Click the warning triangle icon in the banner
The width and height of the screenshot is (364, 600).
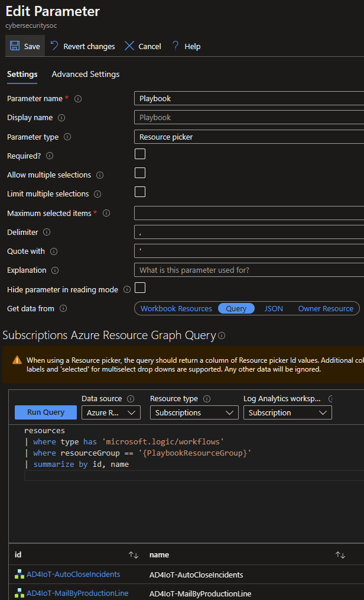[x=17, y=360]
